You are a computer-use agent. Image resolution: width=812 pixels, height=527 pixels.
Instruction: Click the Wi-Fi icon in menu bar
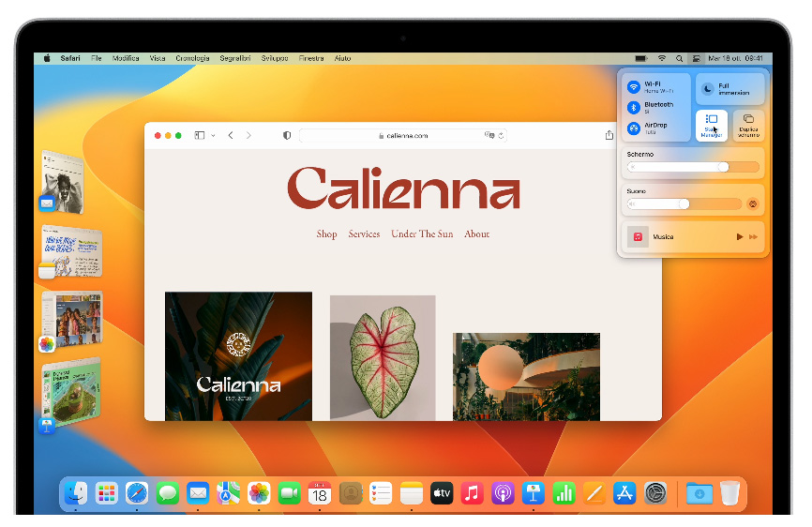tap(662, 58)
